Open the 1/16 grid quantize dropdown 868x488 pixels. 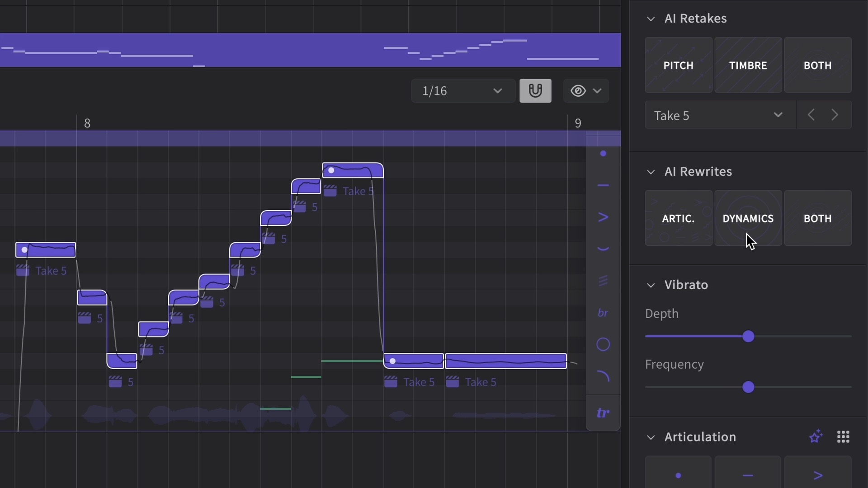463,91
